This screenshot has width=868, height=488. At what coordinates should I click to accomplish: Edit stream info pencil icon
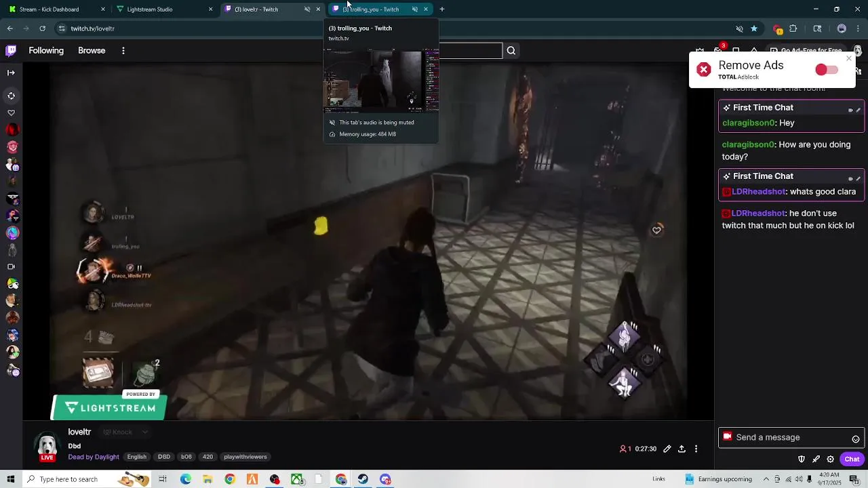pos(667,449)
